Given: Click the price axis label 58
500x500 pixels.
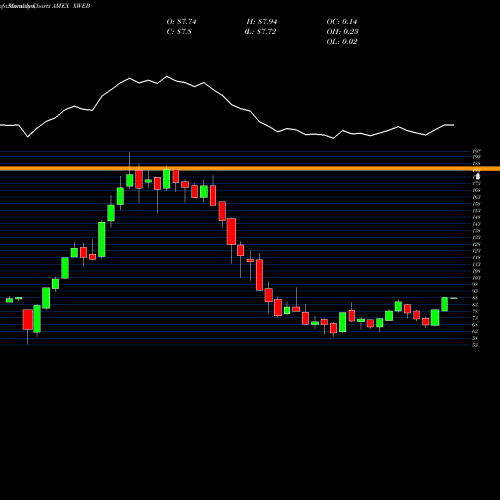Looking at the screenshot, I should coord(475,338).
